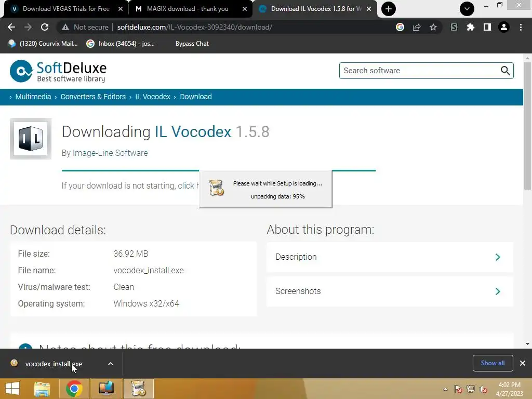Expand the Screenshots section
The image size is (532, 399).
[390, 291]
